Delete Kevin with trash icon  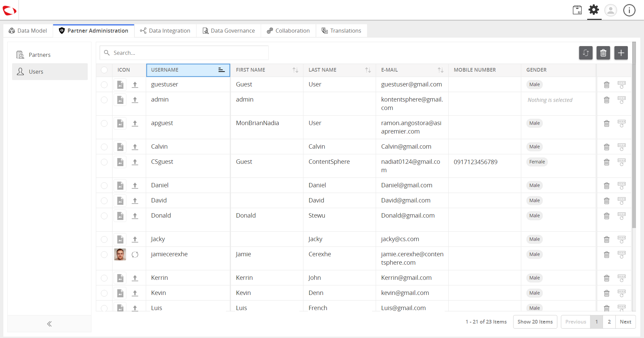click(607, 293)
